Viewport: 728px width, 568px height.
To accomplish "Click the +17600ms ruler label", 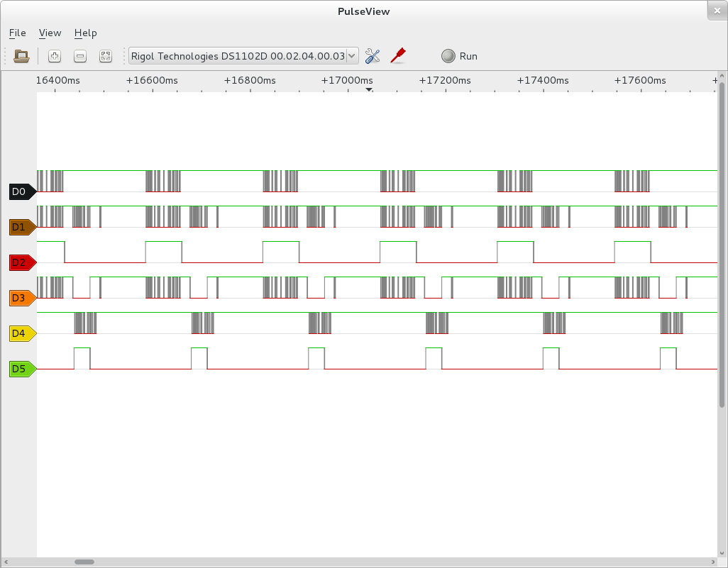I will coord(640,80).
